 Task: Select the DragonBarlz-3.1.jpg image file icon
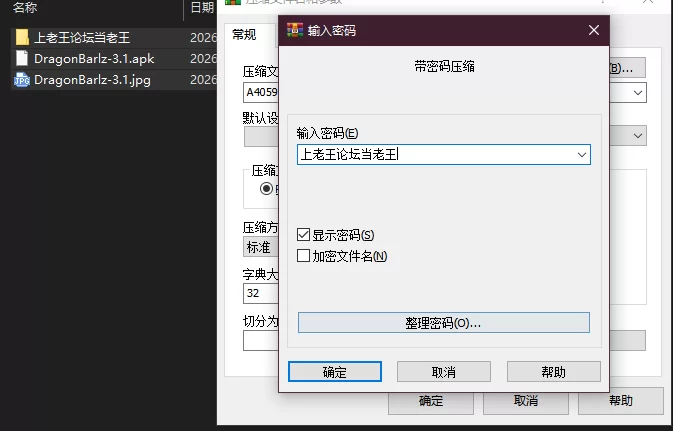22,80
